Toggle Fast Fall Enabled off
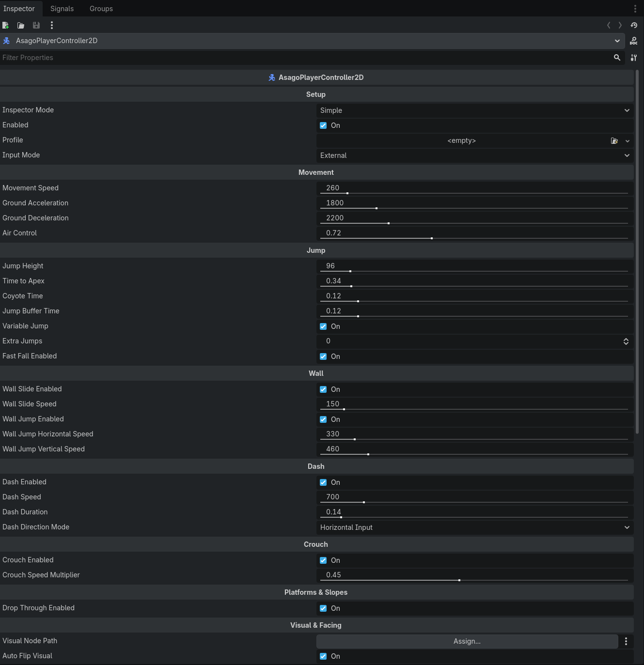The image size is (644, 665). [323, 356]
